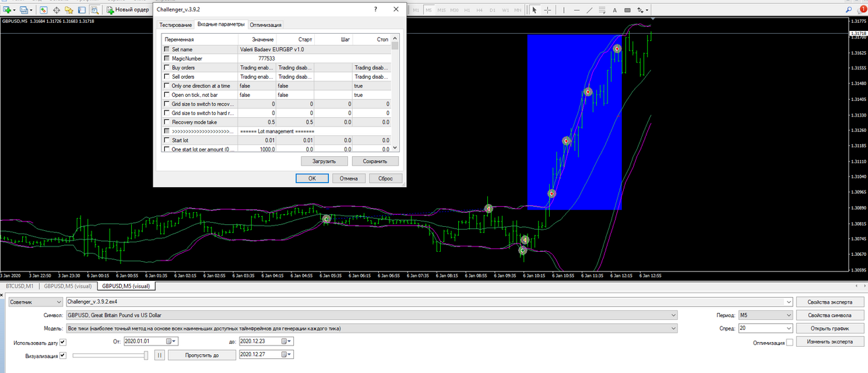Select the H4 timeframe button
This screenshot has width=868, height=373.
[x=480, y=10]
